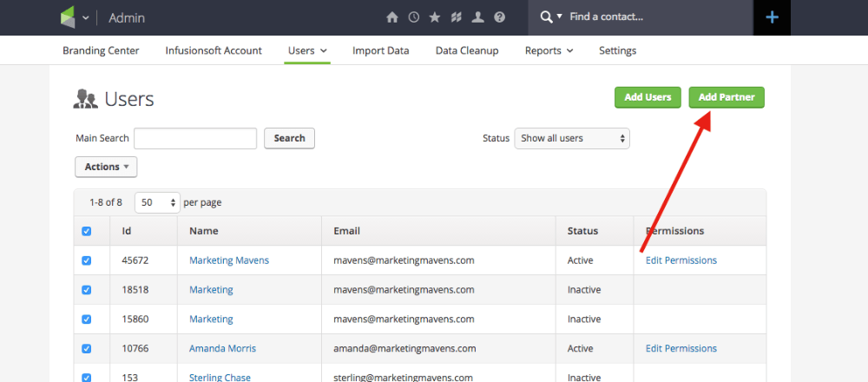This screenshot has width=868, height=382.
Task: Click the Search button
Action: pyautogui.click(x=290, y=138)
